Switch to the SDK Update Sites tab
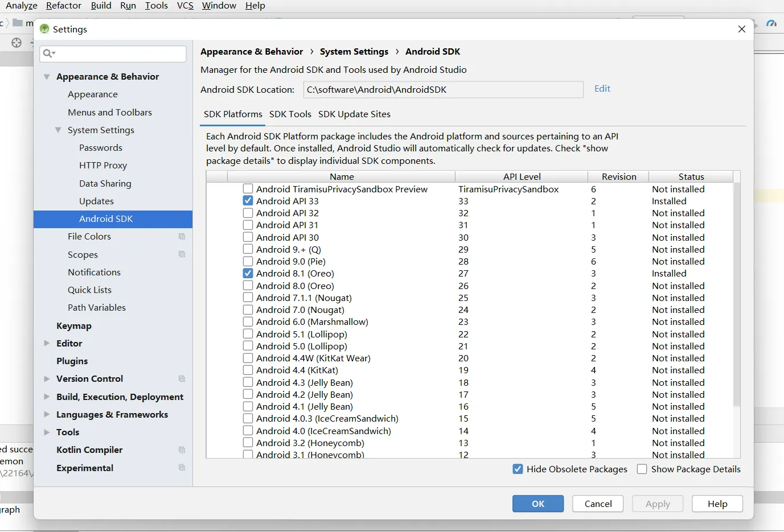784x532 pixels. click(x=354, y=114)
